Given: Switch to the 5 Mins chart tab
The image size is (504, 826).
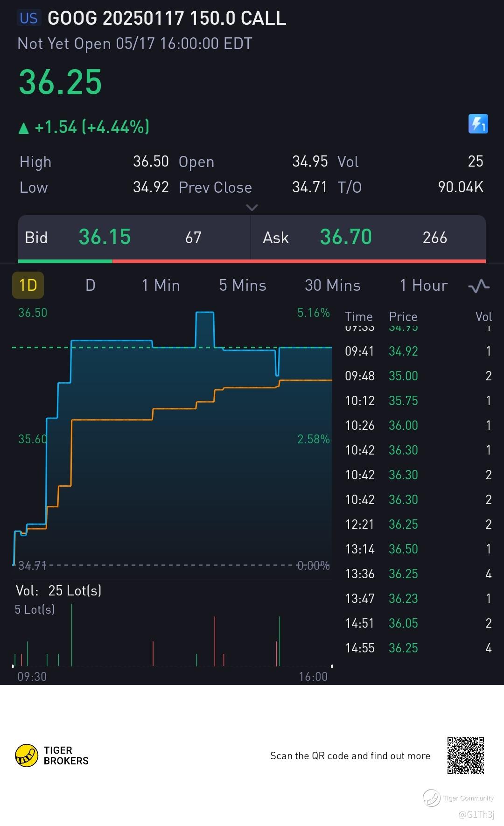Looking at the screenshot, I should pos(243,285).
